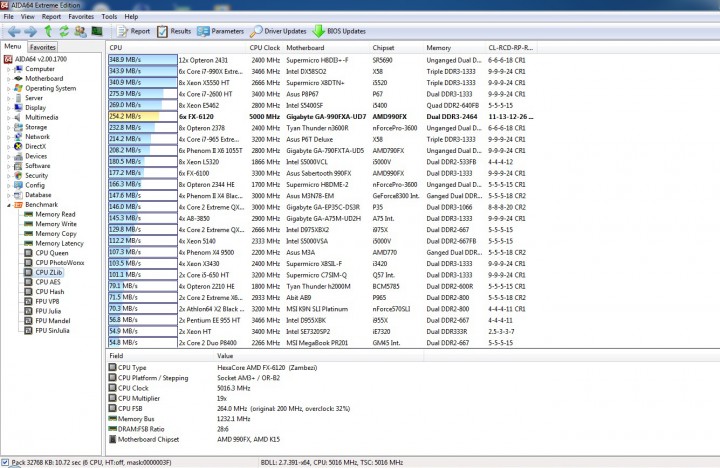Expand the Network tree node
Viewport: 720px width, 468px height.
click(8, 136)
